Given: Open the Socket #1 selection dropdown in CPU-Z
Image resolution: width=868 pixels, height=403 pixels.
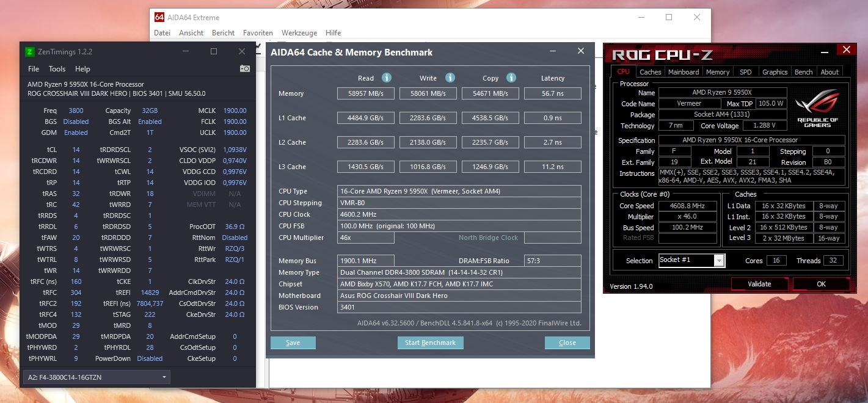Looking at the screenshot, I should pyautogui.click(x=691, y=260).
